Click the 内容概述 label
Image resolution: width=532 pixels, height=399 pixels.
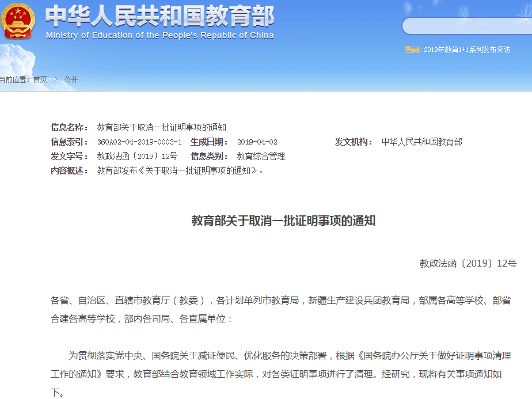pos(69,170)
